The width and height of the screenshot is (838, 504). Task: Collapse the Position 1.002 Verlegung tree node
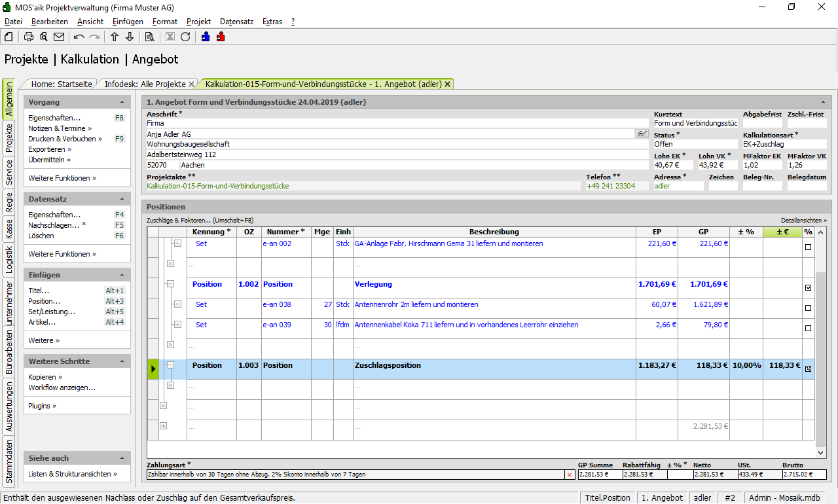click(170, 284)
